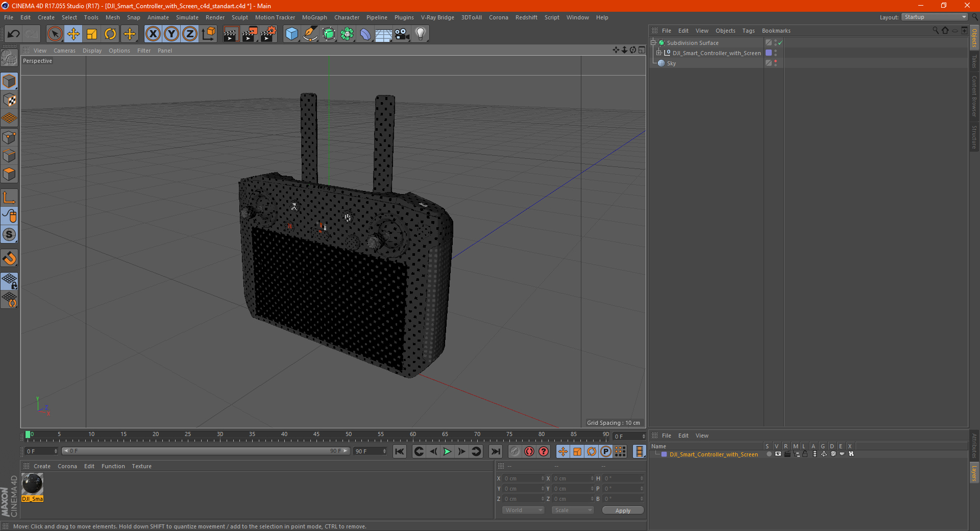Viewport: 980px width, 531px height.
Task: Add a Floor environment object
Action: pyautogui.click(x=384, y=34)
